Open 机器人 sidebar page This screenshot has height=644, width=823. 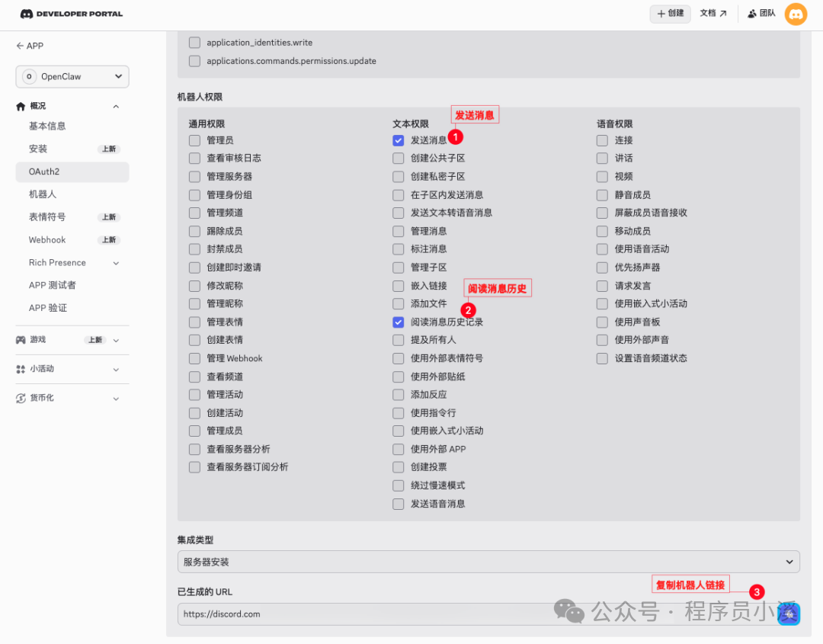[43, 194]
